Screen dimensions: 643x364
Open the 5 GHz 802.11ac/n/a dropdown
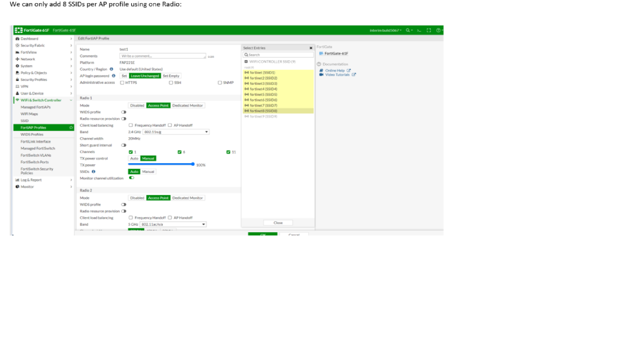173,225
